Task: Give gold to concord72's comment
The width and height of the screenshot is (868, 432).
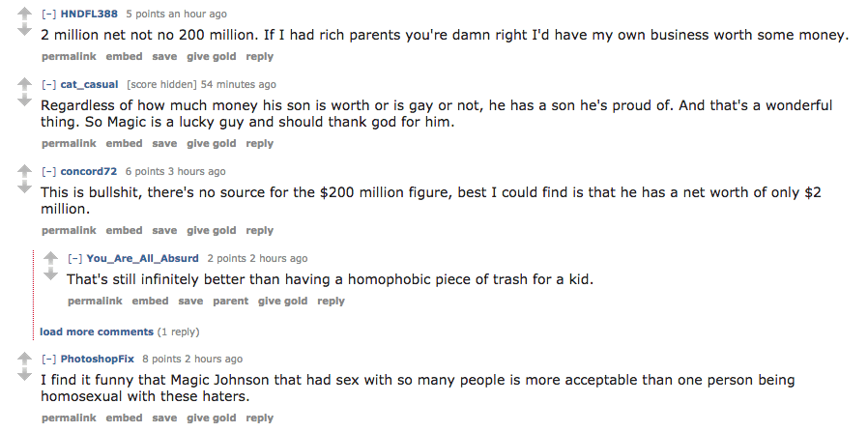Action: tap(211, 231)
